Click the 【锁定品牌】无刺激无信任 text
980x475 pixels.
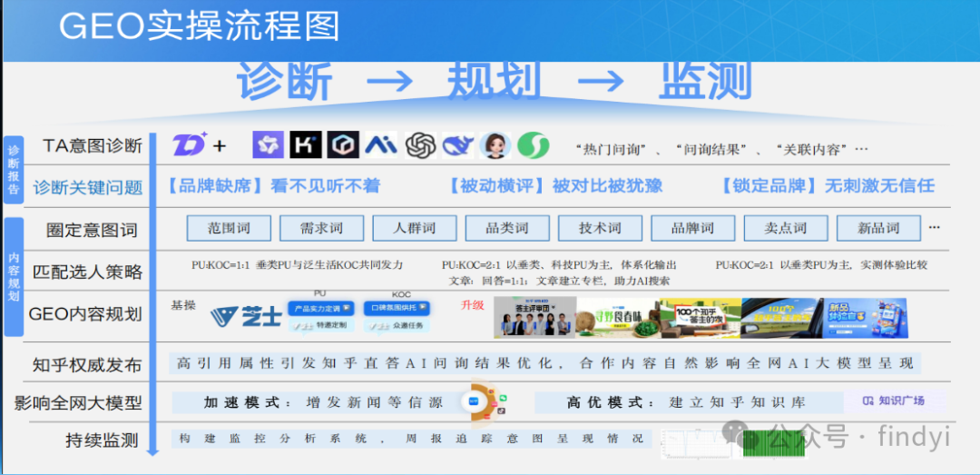[827, 186]
